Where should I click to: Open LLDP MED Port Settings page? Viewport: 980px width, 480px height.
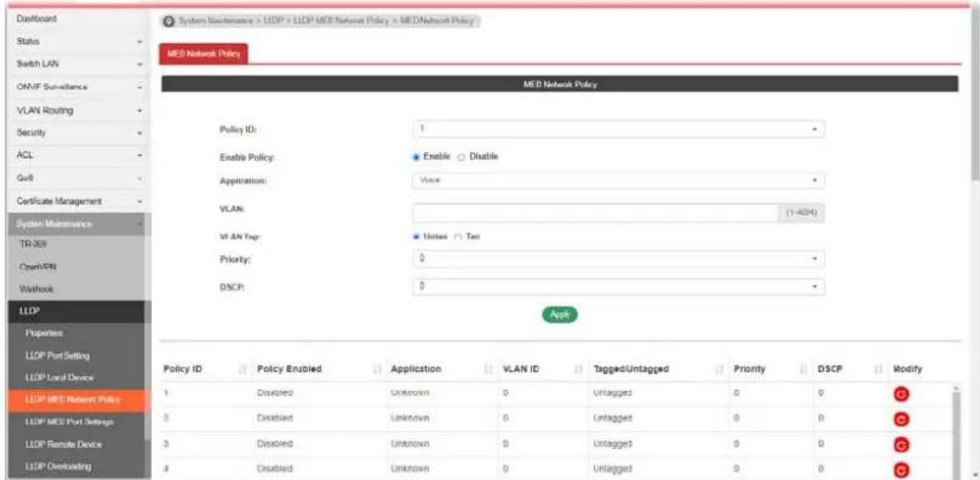click(71, 422)
